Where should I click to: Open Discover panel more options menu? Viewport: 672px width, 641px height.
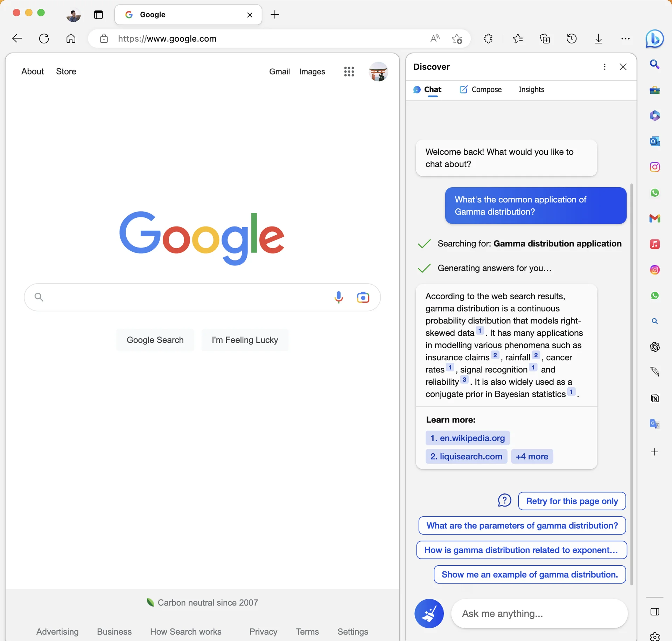[604, 67]
